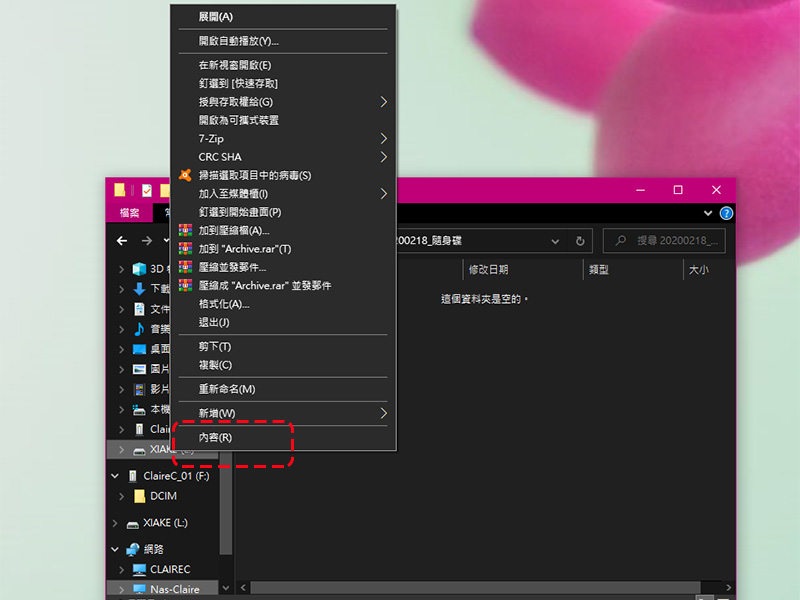Select 釘選到 [快速存取]
This screenshot has width=800, height=600.
(x=283, y=84)
